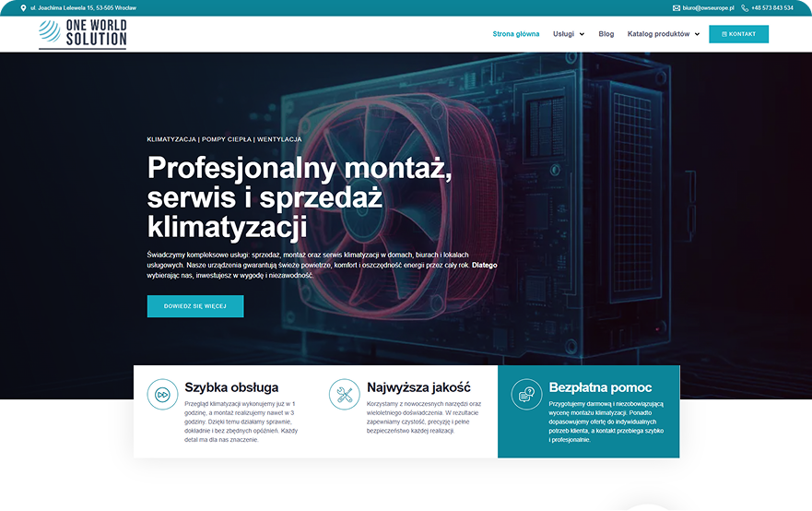
Task: Click the location pin icon in top bar
Action: pos(23,7)
